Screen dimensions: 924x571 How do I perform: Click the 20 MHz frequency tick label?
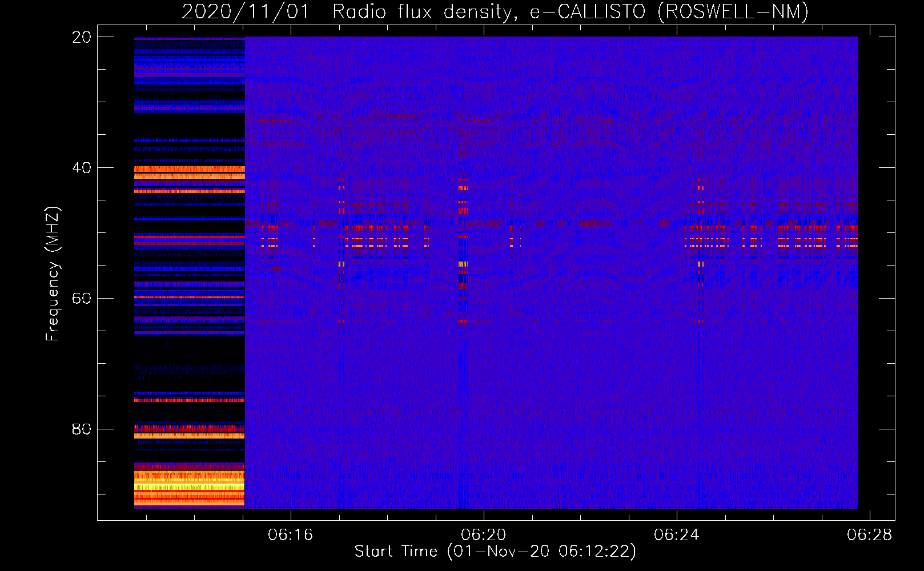(x=82, y=37)
